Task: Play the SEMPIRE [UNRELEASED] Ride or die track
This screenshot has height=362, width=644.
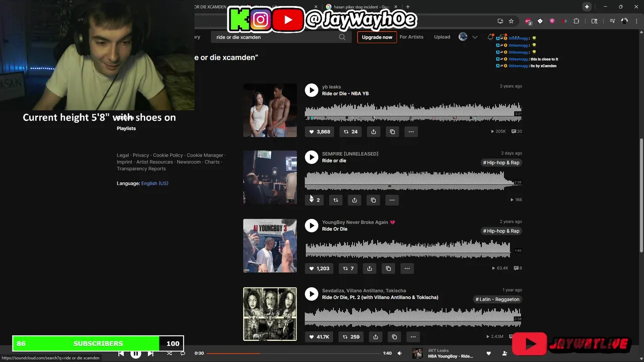Action: pos(311,157)
